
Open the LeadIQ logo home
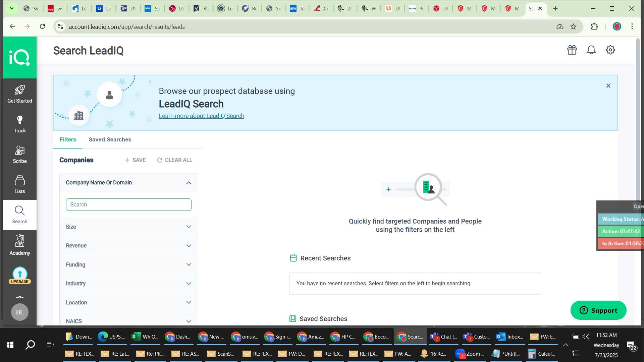coord(19,58)
